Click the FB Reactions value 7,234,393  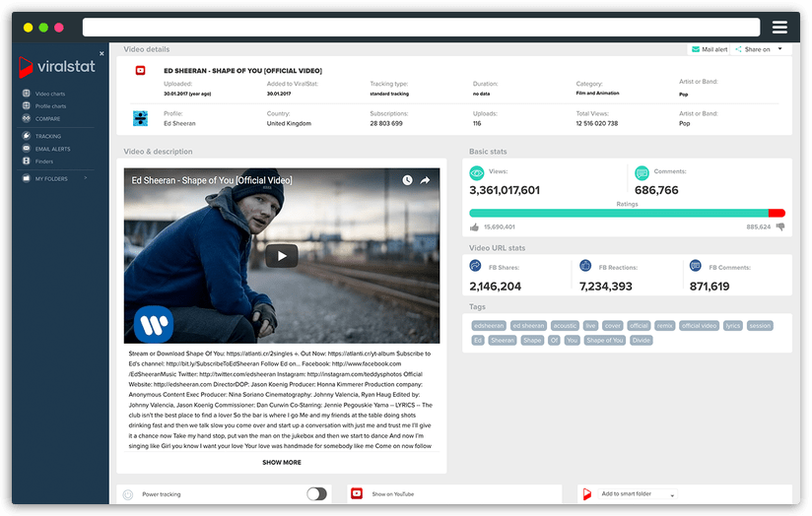[x=606, y=287]
